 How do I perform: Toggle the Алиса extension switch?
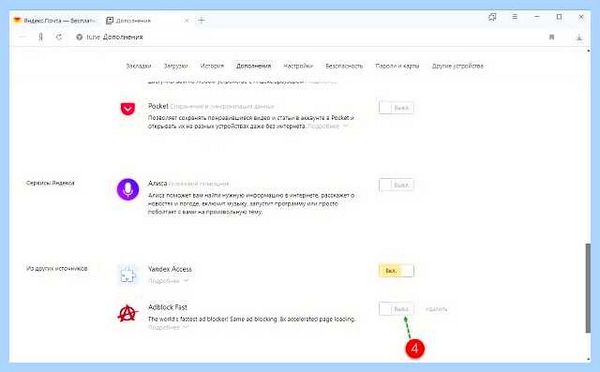396,185
